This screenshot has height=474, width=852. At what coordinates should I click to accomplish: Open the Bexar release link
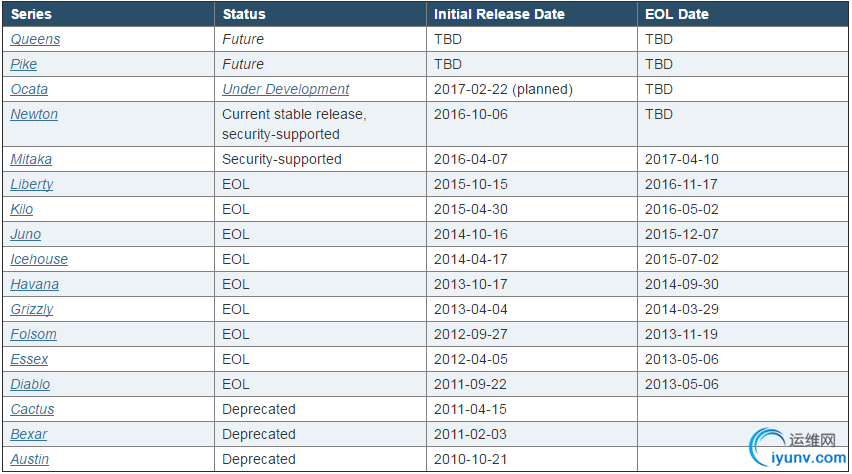pyautogui.click(x=29, y=434)
